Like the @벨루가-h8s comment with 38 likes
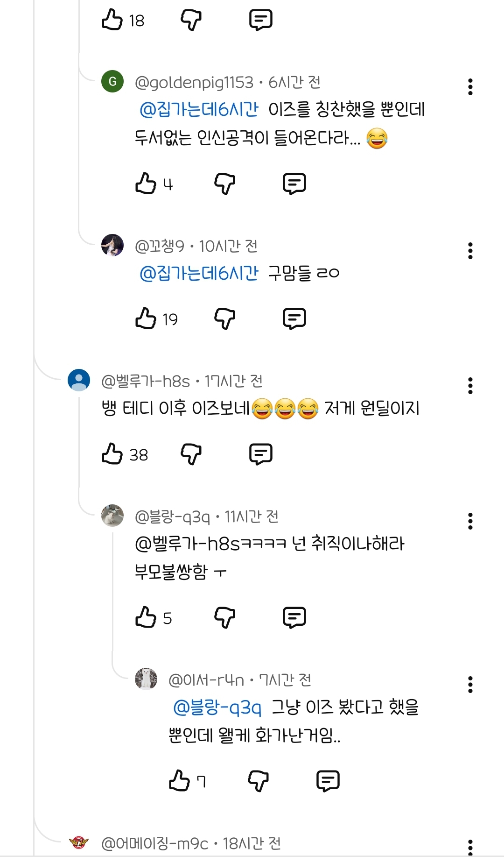Viewport: 504px width, 863px height. pyautogui.click(x=112, y=454)
